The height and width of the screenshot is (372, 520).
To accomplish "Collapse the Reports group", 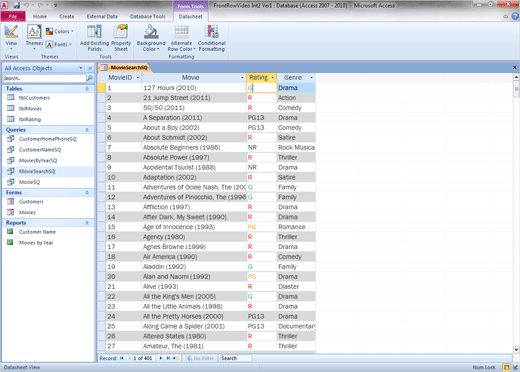I will point(87,223).
